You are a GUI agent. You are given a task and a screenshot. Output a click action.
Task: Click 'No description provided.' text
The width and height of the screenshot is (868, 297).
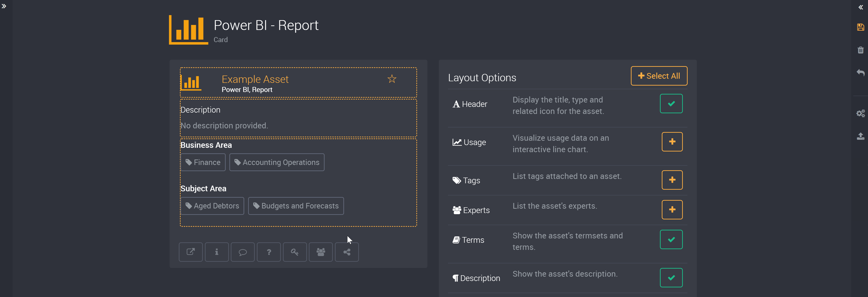point(224,126)
